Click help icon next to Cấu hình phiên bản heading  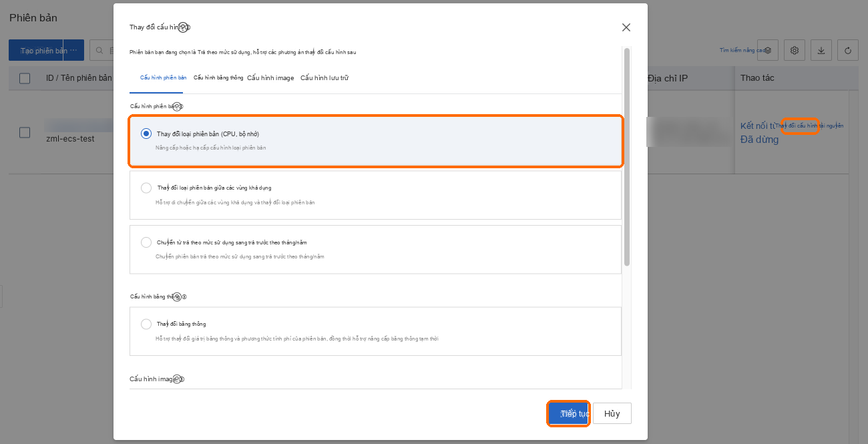point(178,106)
